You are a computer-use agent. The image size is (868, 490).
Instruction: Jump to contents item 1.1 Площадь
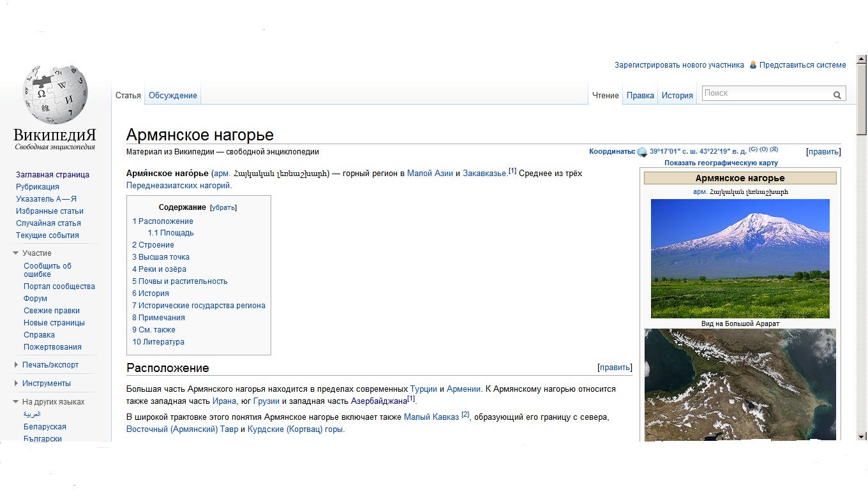[x=170, y=233]
